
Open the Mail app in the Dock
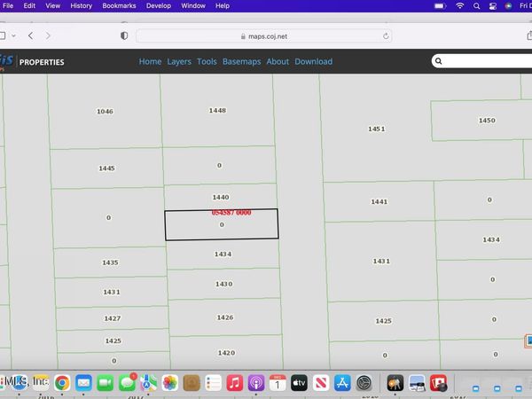coord(84,383)
